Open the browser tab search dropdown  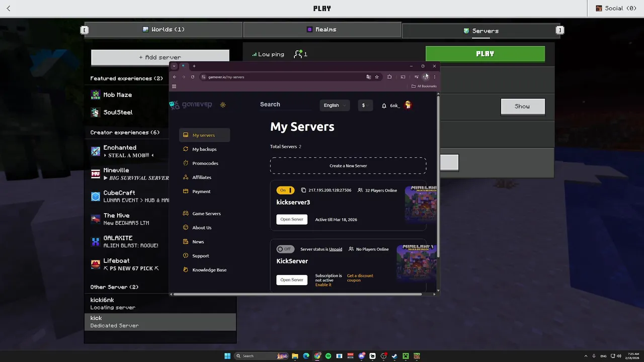(174, 66)
